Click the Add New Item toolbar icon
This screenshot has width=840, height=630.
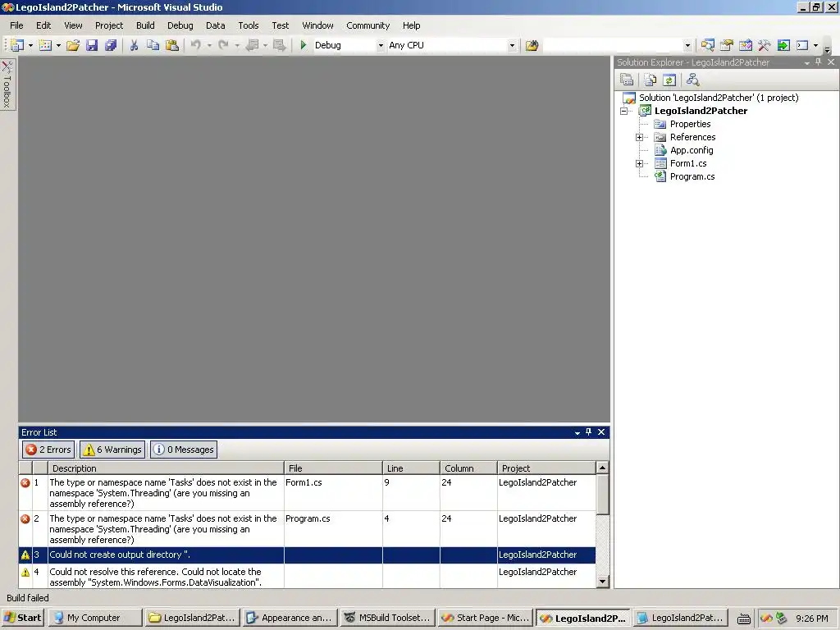tap(46, 46)
